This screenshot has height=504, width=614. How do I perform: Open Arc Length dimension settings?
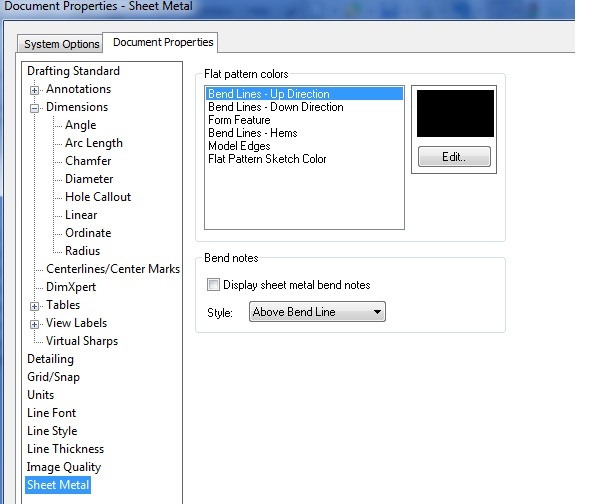point(94,143)
